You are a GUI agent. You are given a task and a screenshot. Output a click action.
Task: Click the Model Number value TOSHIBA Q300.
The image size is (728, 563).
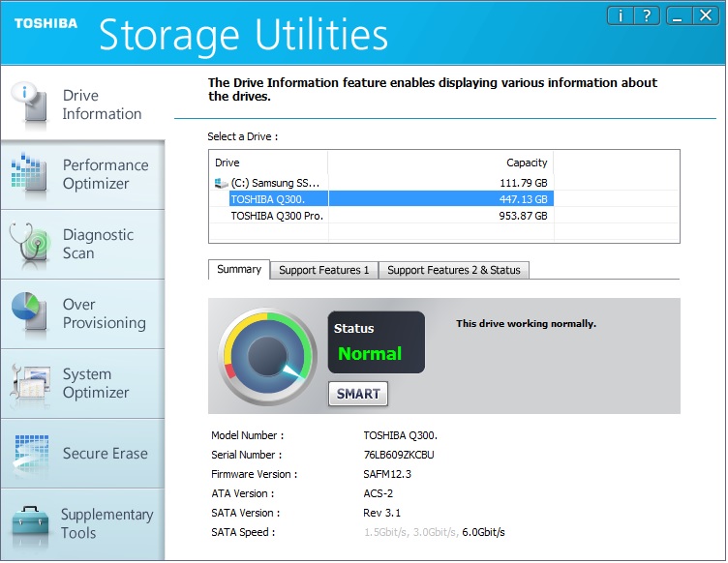(x=400, y=435)
